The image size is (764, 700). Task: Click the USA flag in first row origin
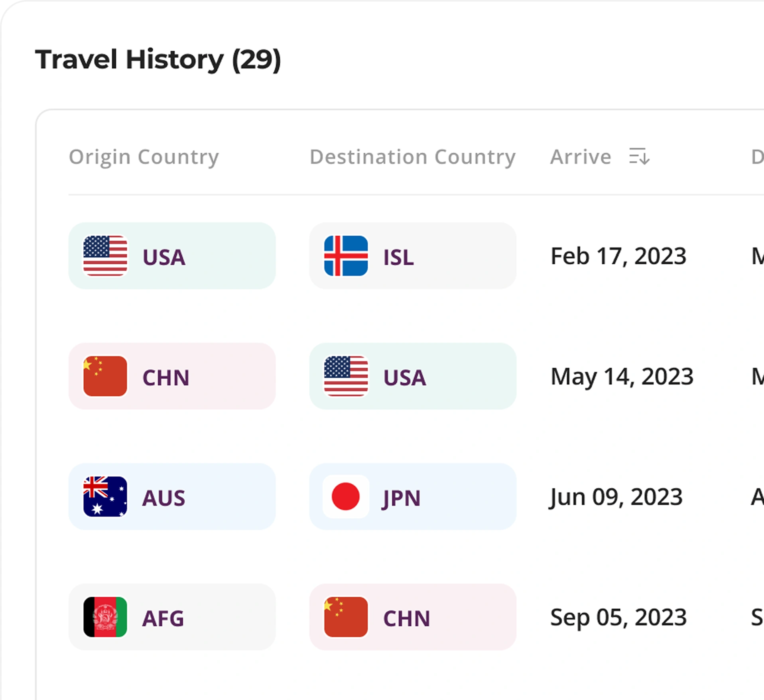105,256
